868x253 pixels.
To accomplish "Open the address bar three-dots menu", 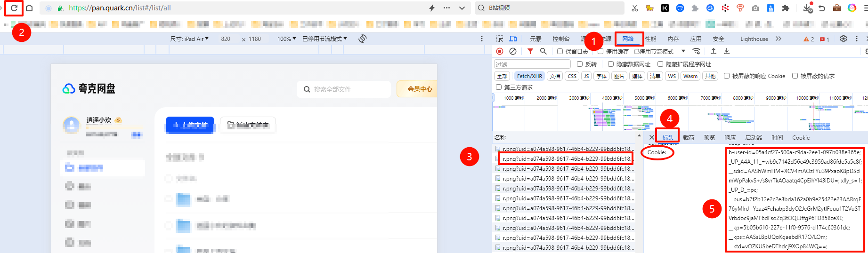I will click(447, 8).
